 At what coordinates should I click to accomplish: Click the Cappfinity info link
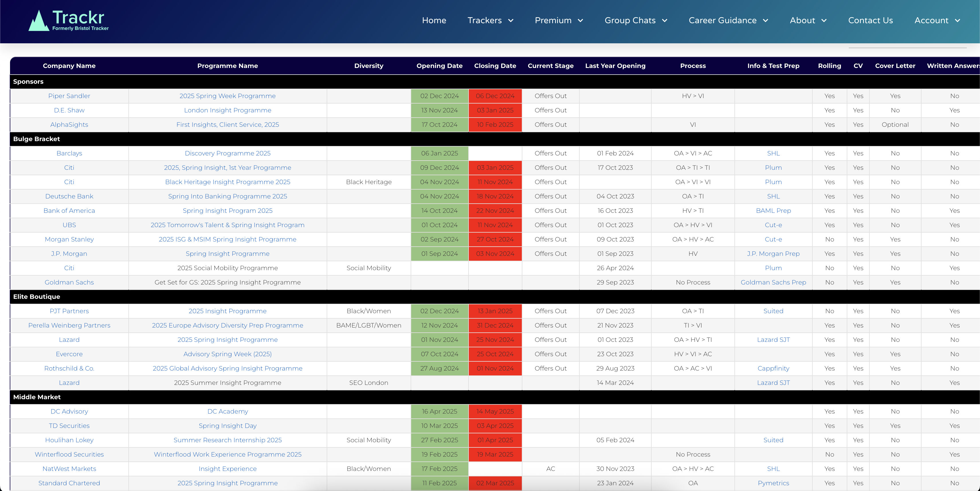pyautogui.click(x=773, y=369)
